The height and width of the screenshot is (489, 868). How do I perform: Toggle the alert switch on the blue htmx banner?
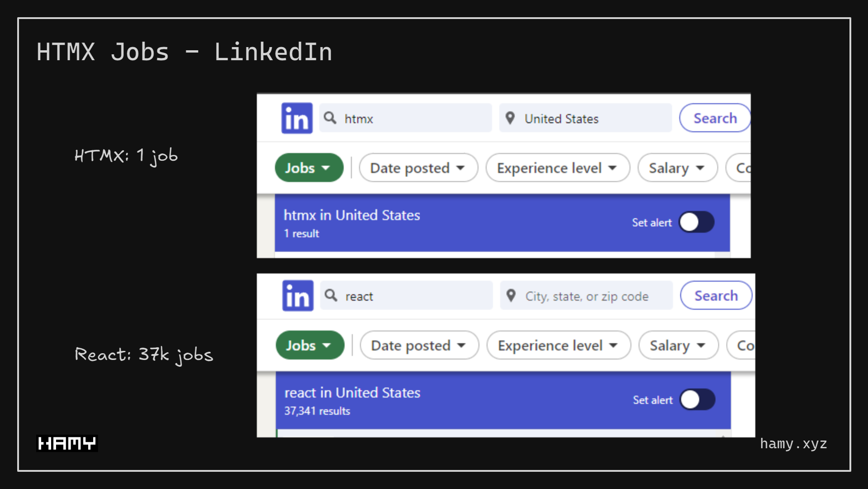click(697, 222)
